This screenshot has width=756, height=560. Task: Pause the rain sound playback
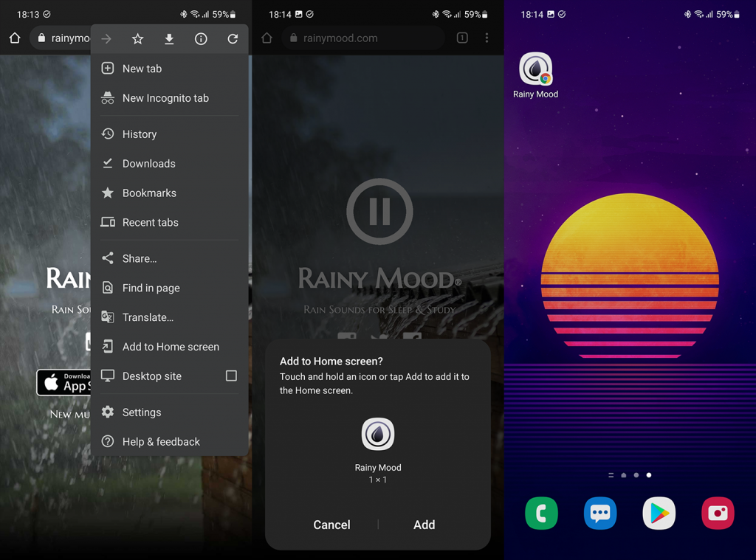pos(379,211)
